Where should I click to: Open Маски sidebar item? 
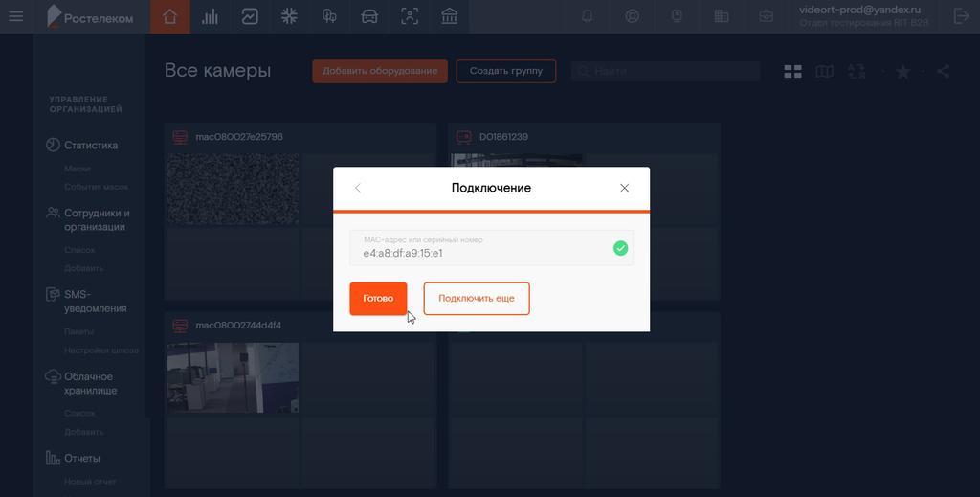pos(78,169)
